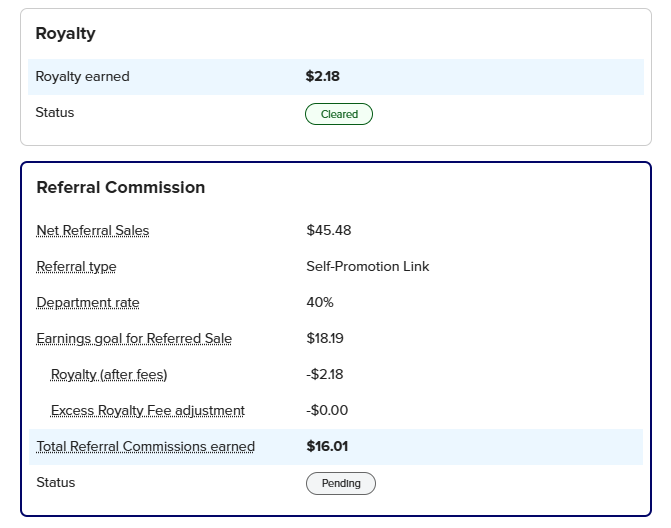Click the Referral type label
Image resolution: width=671 pixels, height=528 pixels.
76,267
